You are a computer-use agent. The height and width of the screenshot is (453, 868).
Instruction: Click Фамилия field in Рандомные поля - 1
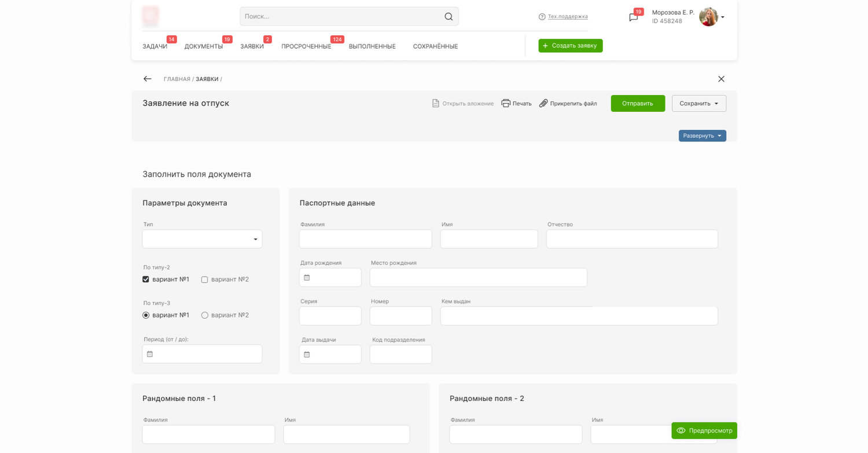(209, 434)
